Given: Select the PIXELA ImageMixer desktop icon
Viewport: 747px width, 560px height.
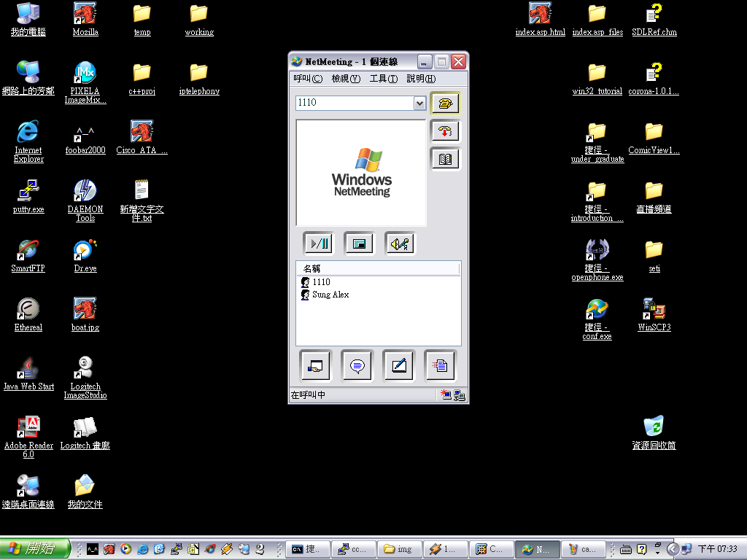Looking at the screenshot, I should pos(85,83).
